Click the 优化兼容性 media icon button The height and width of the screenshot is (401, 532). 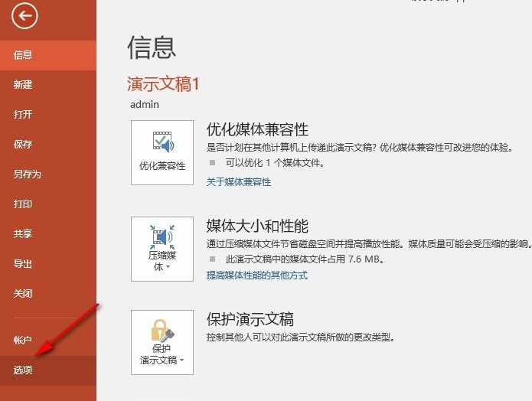(162, 152)
